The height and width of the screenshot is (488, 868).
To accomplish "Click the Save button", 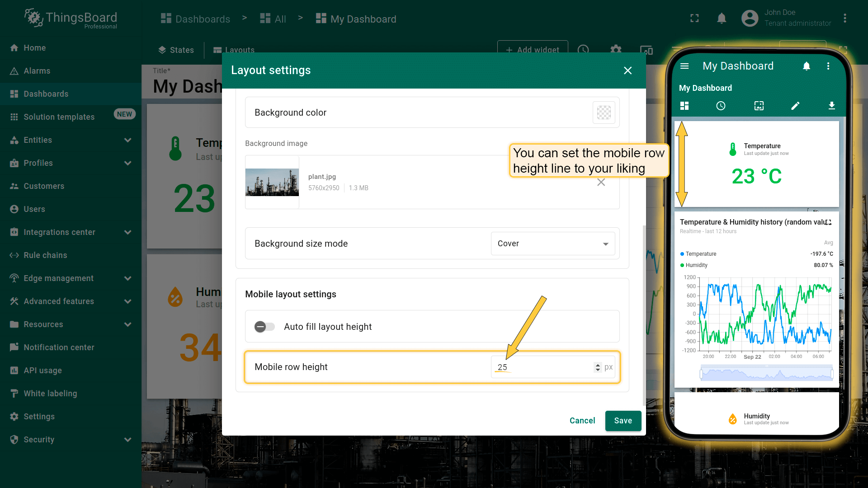I will coord(623,421).
